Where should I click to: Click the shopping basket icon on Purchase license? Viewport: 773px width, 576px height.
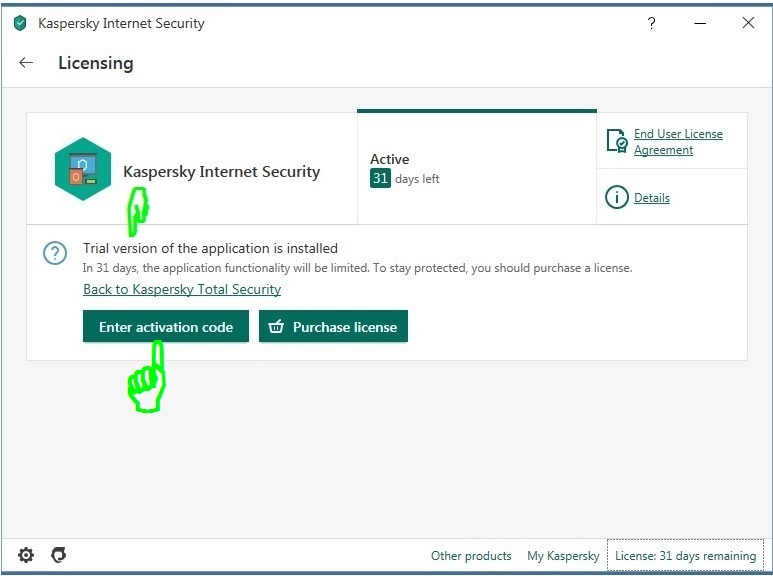coord(276,326)
